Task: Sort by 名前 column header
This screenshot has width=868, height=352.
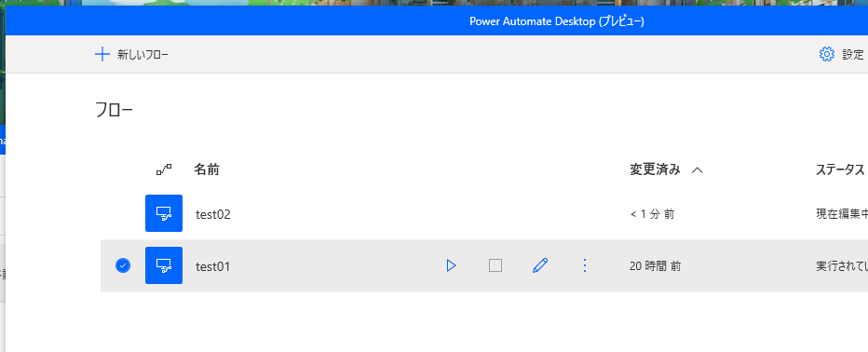Action: coord(207,169)
